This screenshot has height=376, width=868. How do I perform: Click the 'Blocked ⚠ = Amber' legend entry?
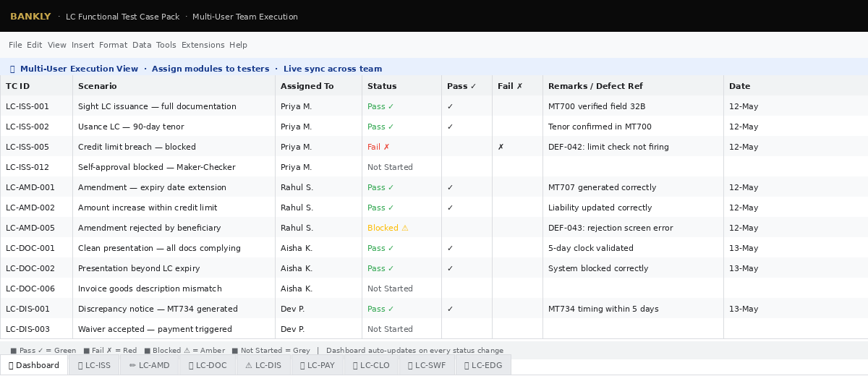[x=184, y=350]
